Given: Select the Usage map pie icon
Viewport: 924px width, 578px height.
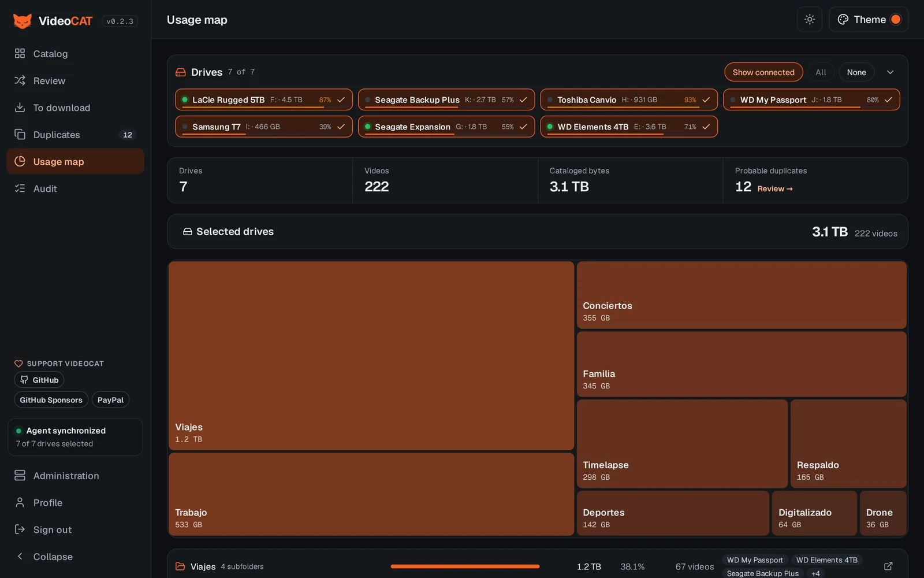Looking at the screenshot, I should pyautogui.click(x=20, y=161).
